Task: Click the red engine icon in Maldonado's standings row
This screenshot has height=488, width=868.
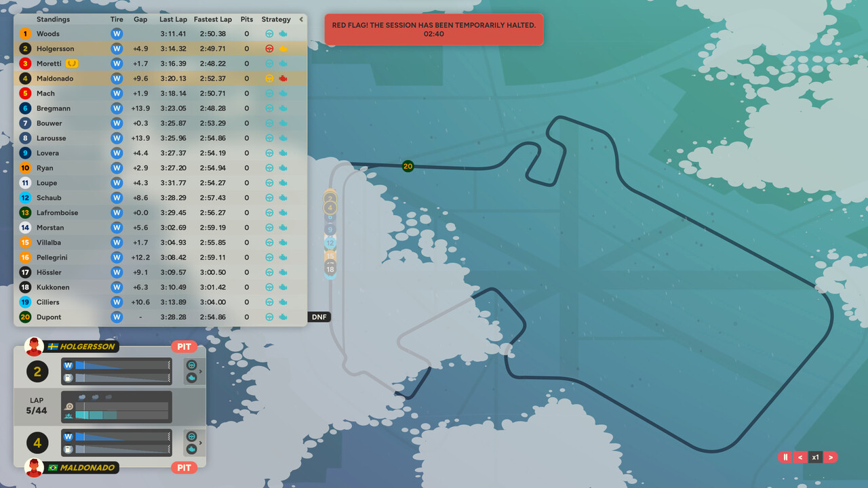Action: coord(283,79)
